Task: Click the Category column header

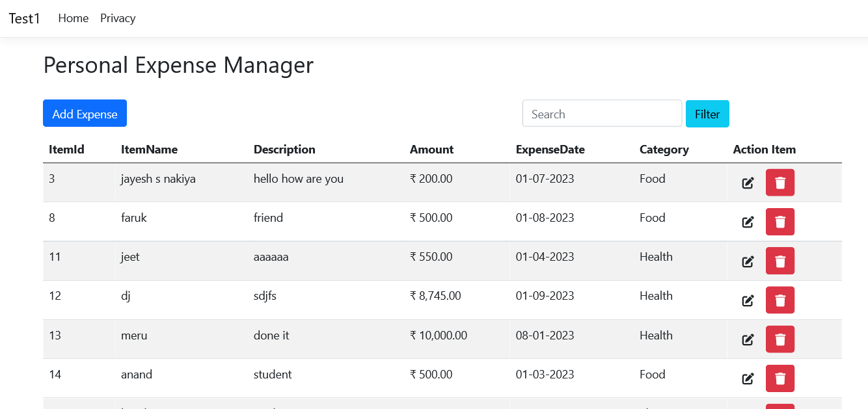Action: click(x=664, y=150)
